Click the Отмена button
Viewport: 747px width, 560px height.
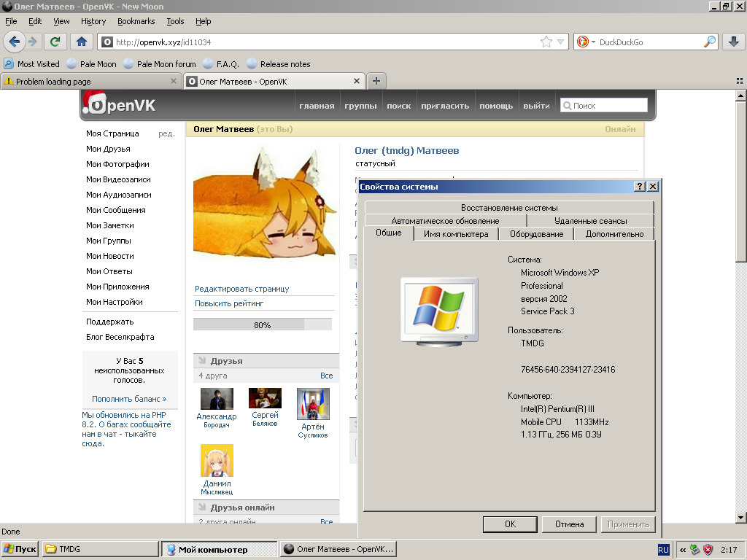pos(569,524)
